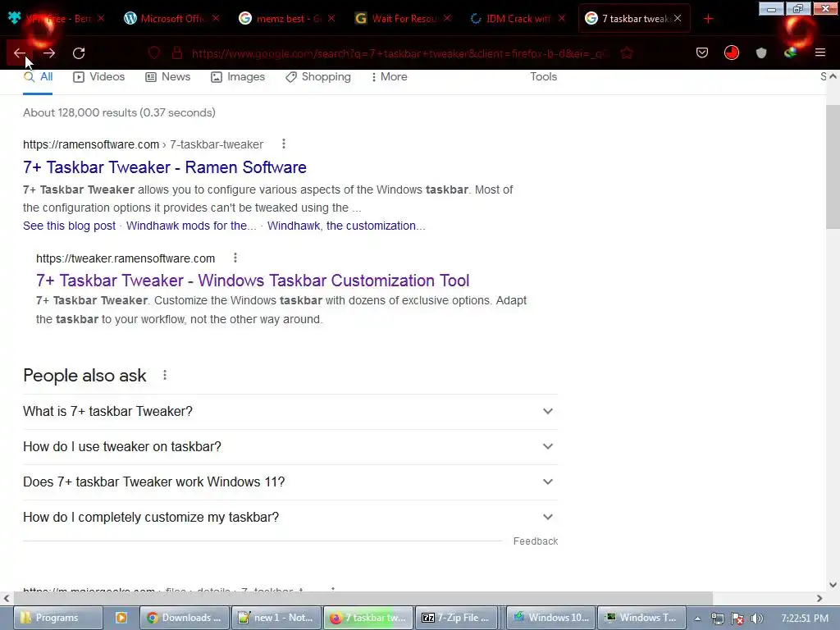Close the 'IDM Crack' tab
The width and height of the screenshot is (840, 630).
coord(561,18)
